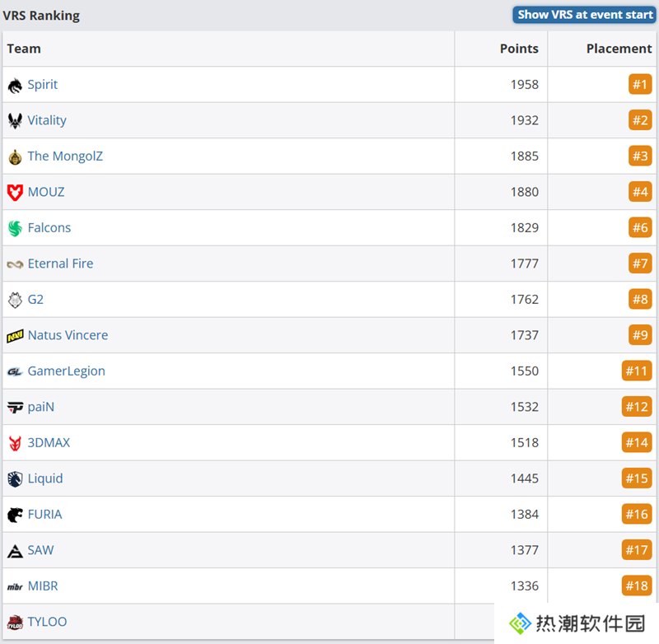This screenshot has height=644, width=659.
Task: Click the #8 placement badge
Action: pos(640,300)
